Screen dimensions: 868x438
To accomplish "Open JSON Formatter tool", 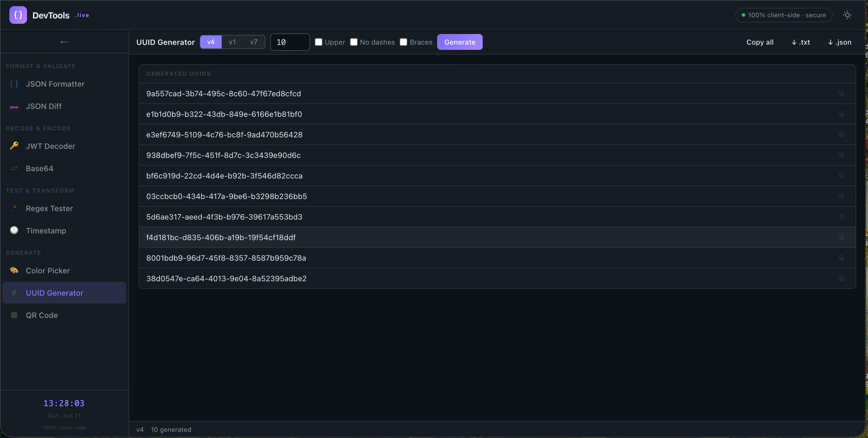I will (x=64, y=84).
